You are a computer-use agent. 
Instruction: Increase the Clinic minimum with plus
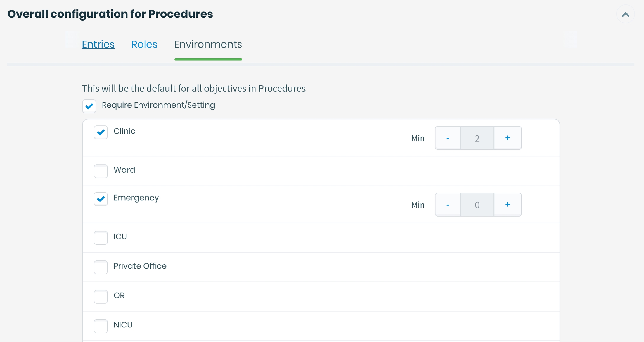(x=508, y=138)
